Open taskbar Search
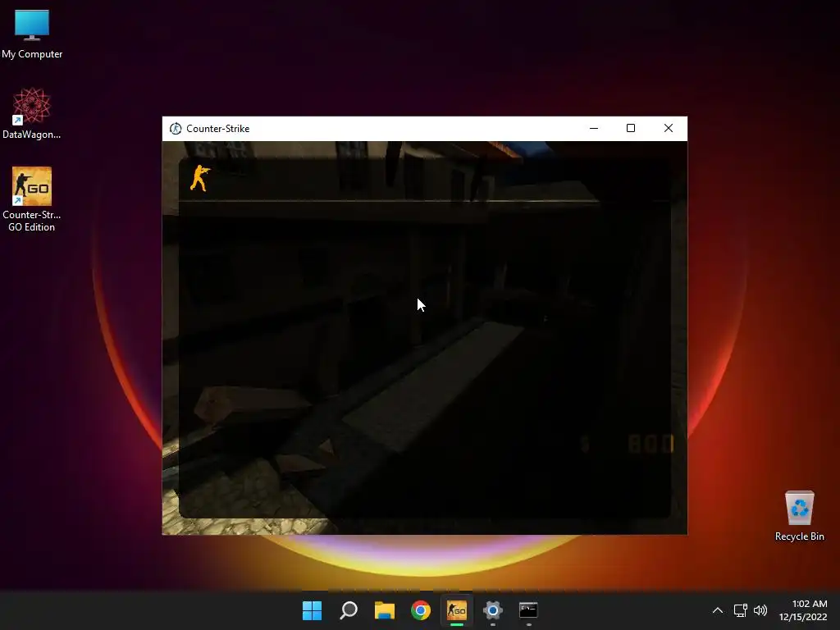Screen dimensions: 840x630 (x=348, y=610)
